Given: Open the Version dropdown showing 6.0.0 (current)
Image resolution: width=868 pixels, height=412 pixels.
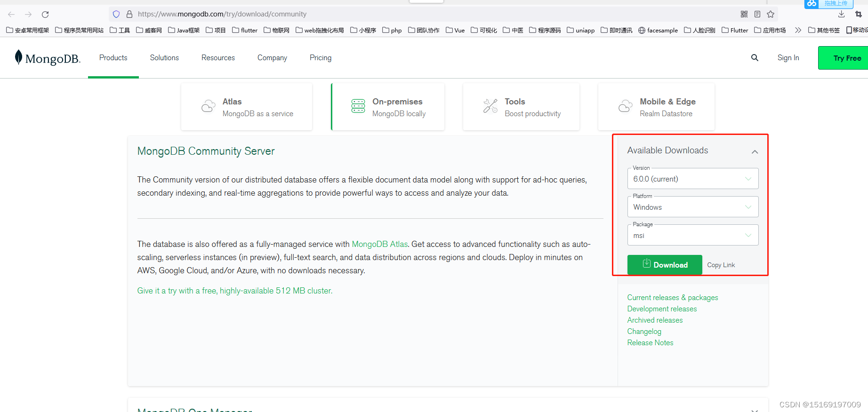Looking at the screenshot, I should coord(693,179).
